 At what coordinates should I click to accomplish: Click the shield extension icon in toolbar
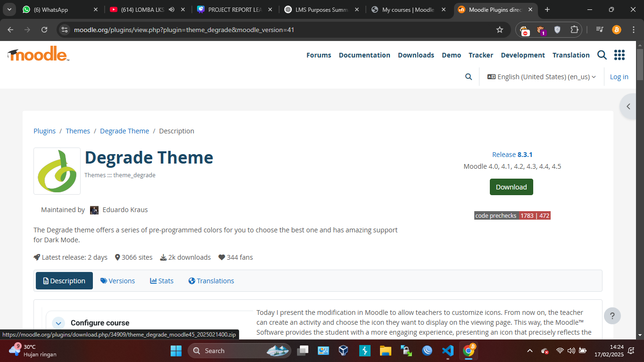pos(557,30)
